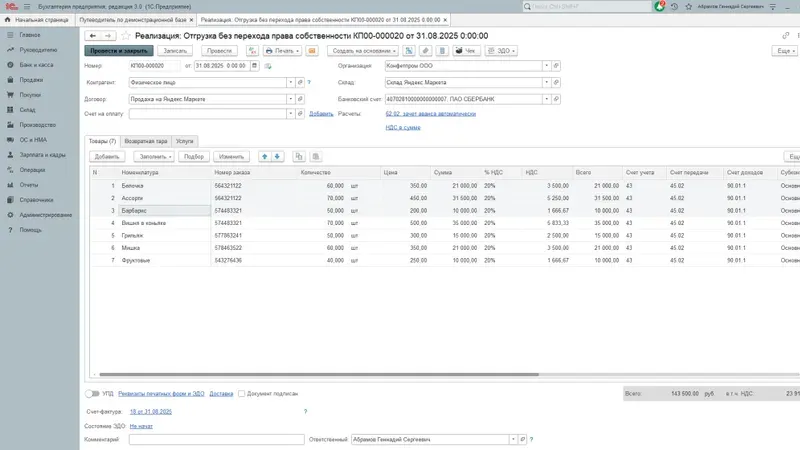Expand the Печать dropdown menu

[x=283, y=50]
